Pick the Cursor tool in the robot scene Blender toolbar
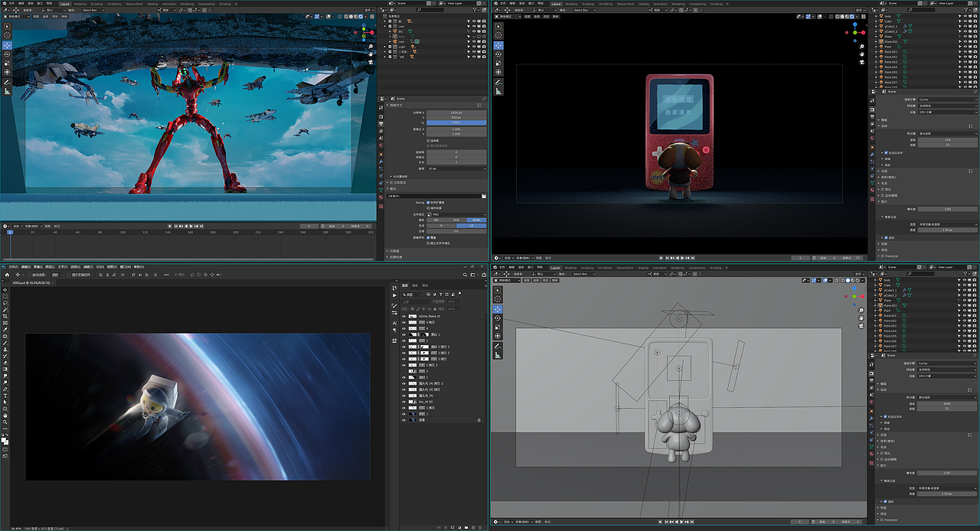980x531 pixels. [x=7, y=35]
